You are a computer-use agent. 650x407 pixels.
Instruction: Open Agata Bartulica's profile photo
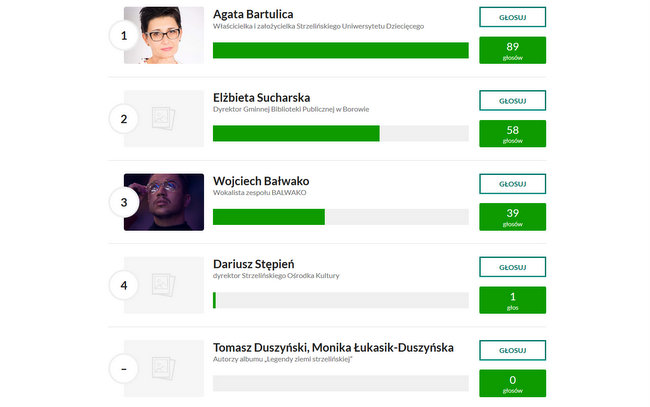click(164, 35)
